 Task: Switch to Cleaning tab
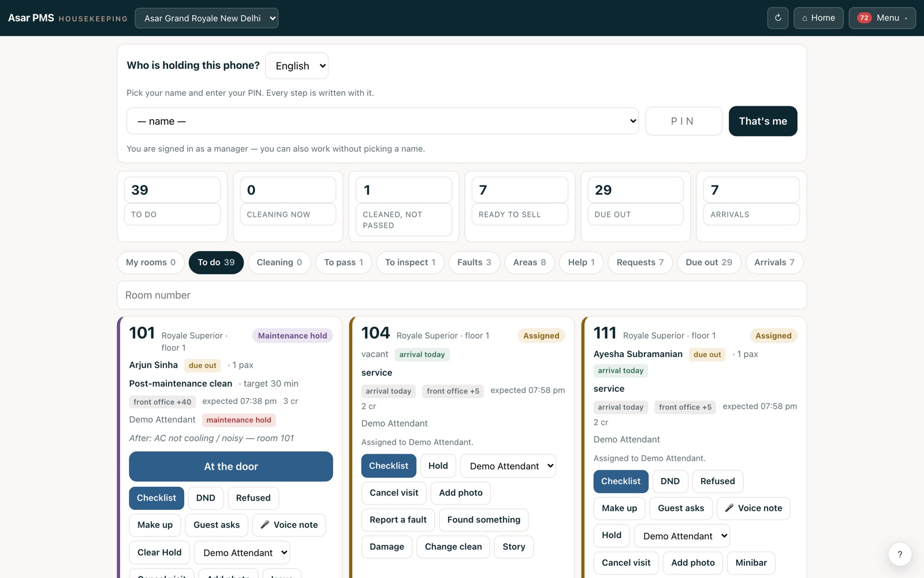pos(280,262)
